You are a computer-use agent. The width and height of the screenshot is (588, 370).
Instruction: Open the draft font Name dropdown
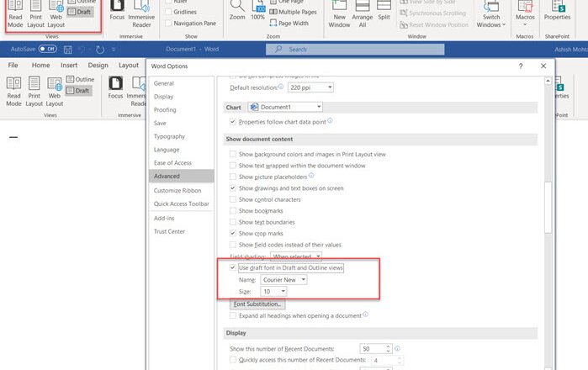(x=283, y=280)
